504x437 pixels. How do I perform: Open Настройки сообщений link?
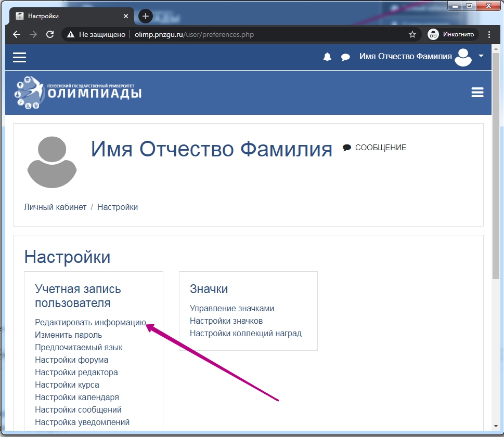pyautogui.click(x=79, y=409)
